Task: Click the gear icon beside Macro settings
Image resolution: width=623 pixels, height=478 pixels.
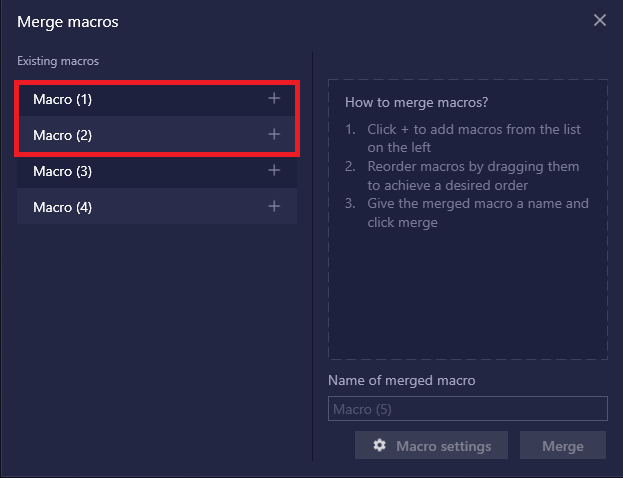Action: [x=379, y=445]
